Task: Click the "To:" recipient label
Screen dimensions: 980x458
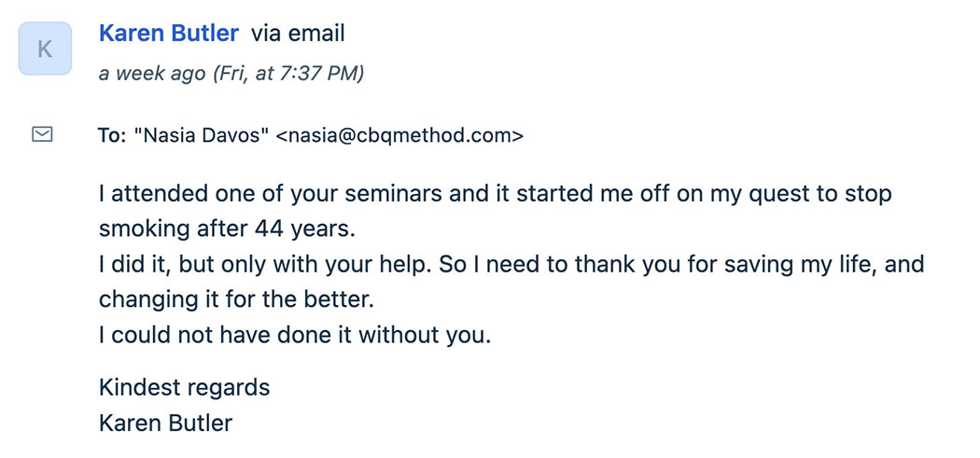Action: 111,135
